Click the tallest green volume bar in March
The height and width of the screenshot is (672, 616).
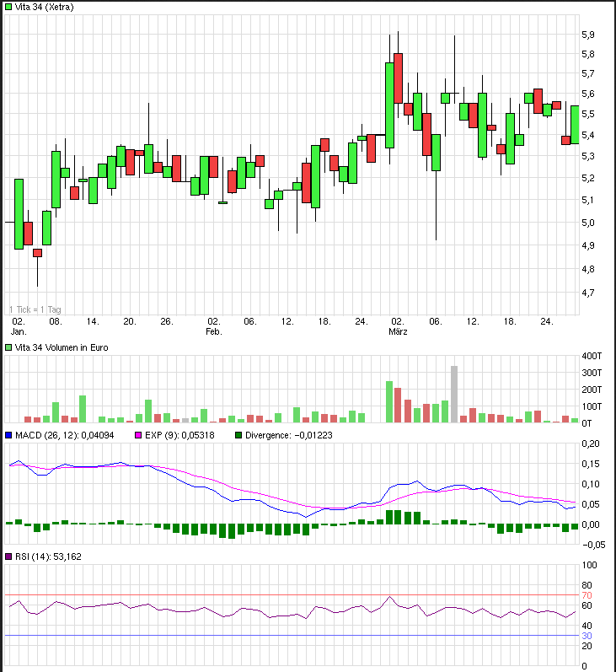[x=389, y=402]
